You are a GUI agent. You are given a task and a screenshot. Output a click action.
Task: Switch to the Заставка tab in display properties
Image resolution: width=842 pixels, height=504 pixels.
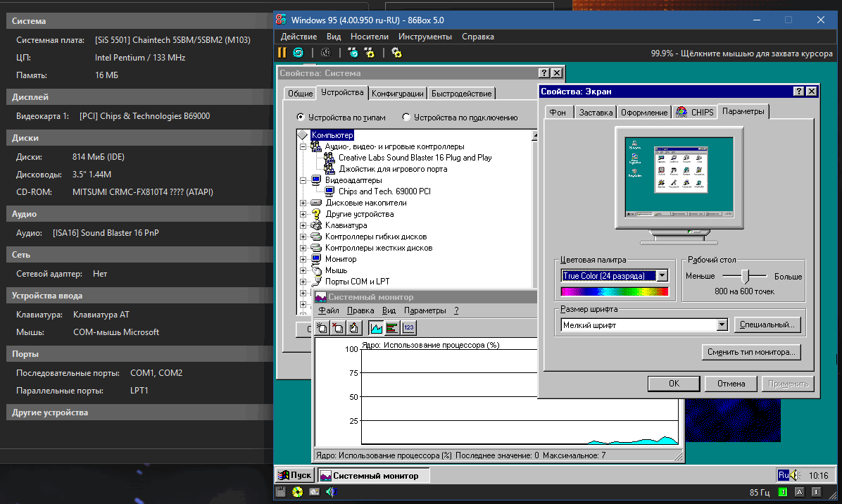tap(596, 113)
